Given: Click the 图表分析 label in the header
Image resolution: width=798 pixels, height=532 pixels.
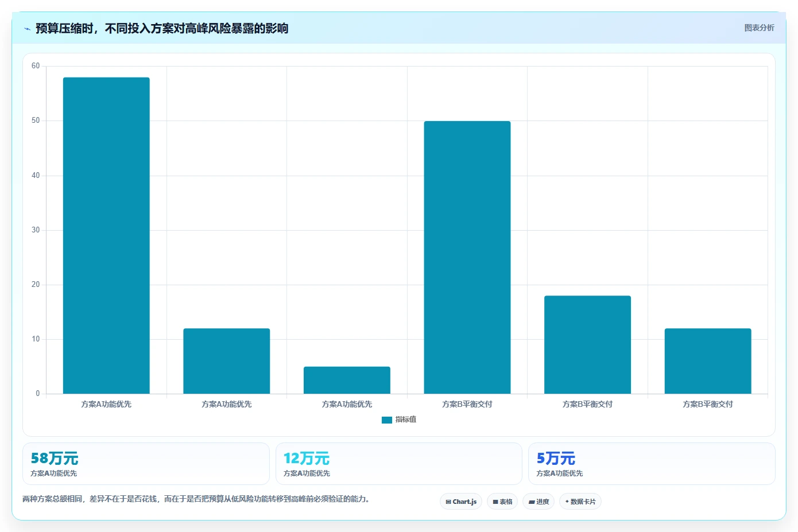Looking at the screenshot, I should (x=759, y=28).
